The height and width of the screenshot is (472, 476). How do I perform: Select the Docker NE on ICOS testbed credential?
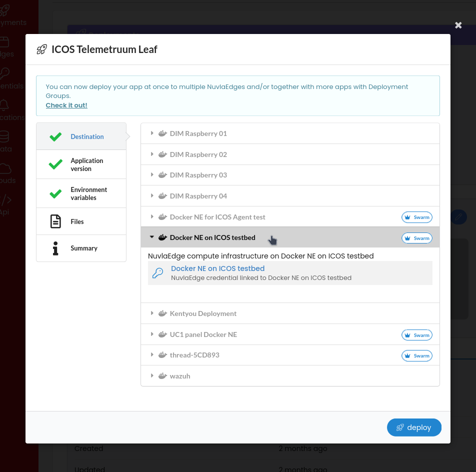(x=290, y=273)
